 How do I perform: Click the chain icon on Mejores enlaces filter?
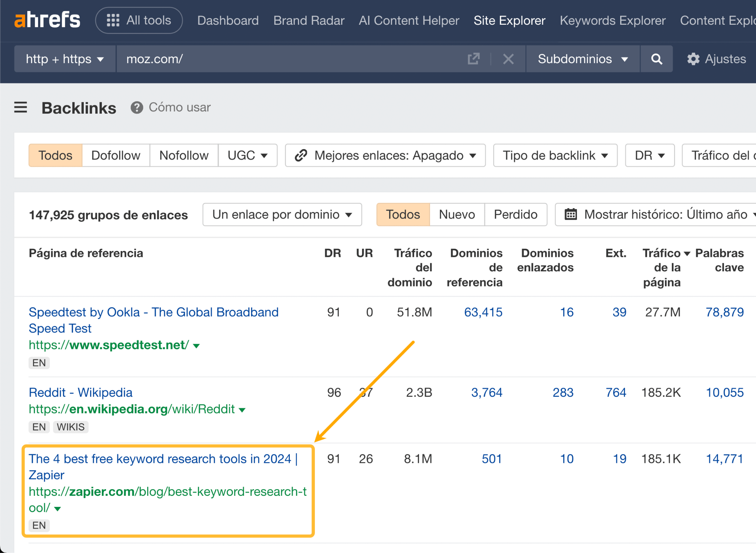pos(301,155)
